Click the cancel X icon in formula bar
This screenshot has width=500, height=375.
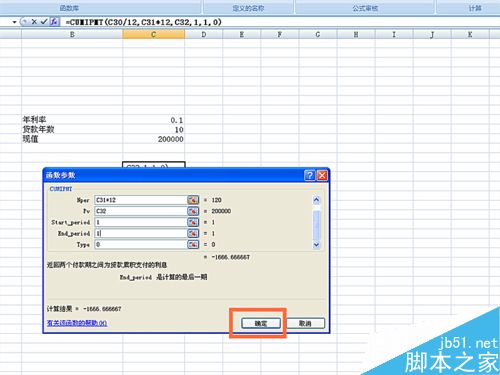[x=34, y=22]
